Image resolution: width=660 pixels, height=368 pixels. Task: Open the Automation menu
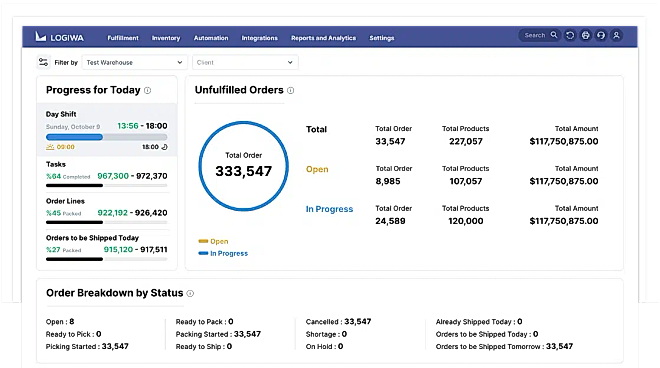tap(211, 38)
